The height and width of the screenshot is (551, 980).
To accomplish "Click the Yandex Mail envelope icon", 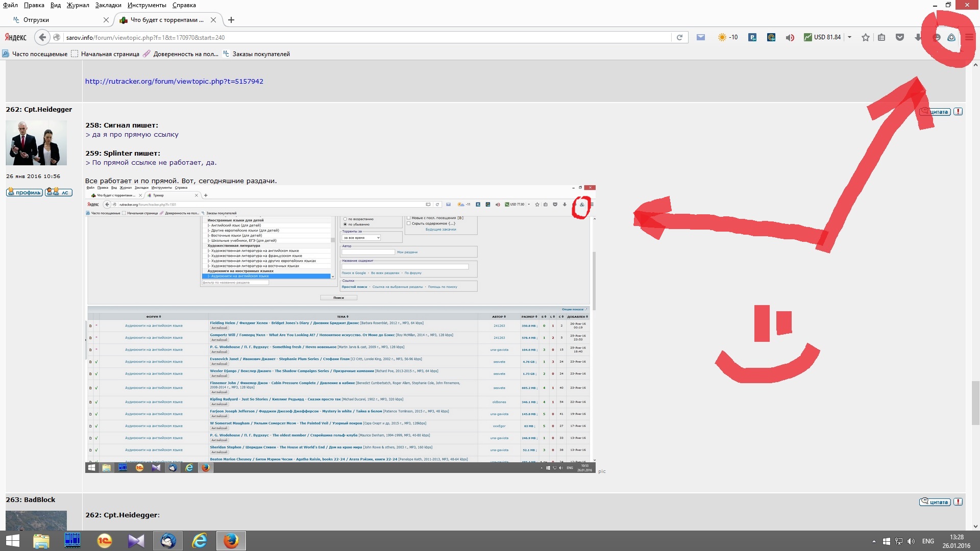I will pyautogui.click(x=701, y=37).
